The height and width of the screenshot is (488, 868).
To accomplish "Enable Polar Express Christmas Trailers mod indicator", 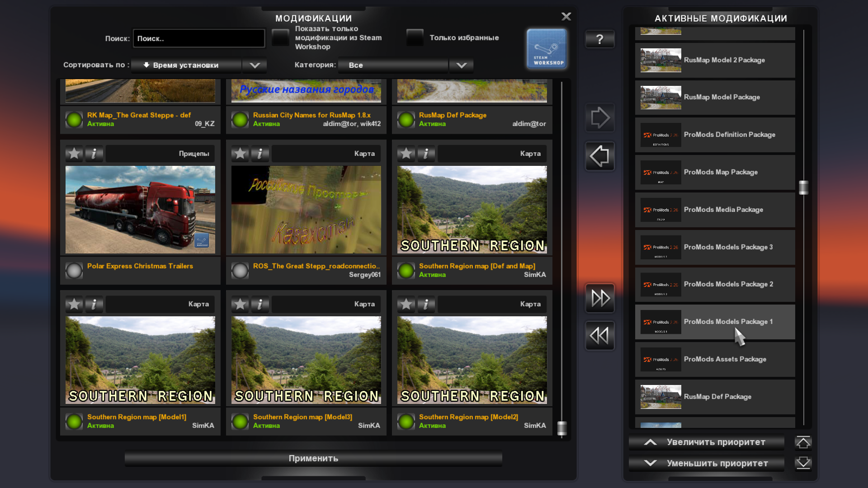I will (74, 271).
